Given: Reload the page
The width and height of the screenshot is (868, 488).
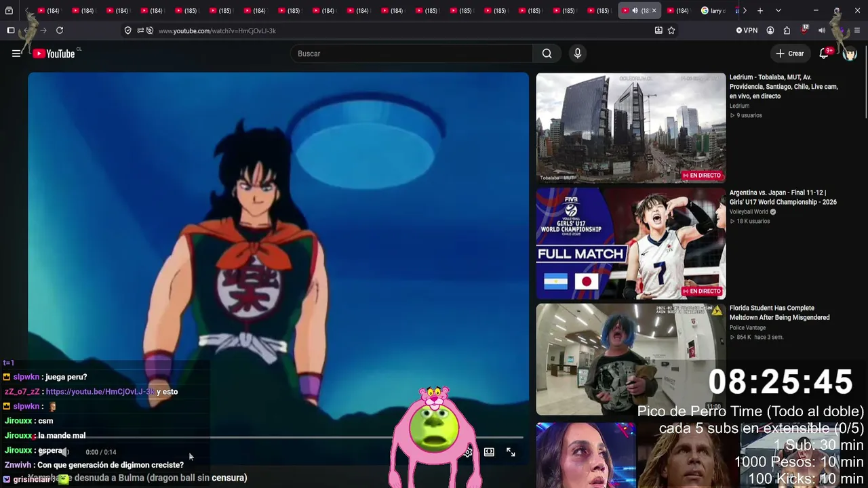Looking at the screenshot, I should pyautogui.click(x=60, y=30).
